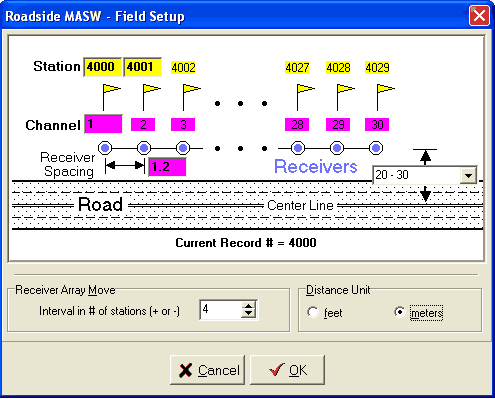Screen dimensions: 495x399
Task: Click the yellow flag above channel 3
Action: (x=192, y=97)
